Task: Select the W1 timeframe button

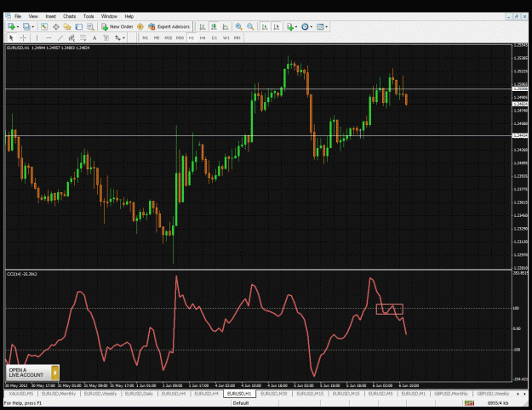Action: 226,37
